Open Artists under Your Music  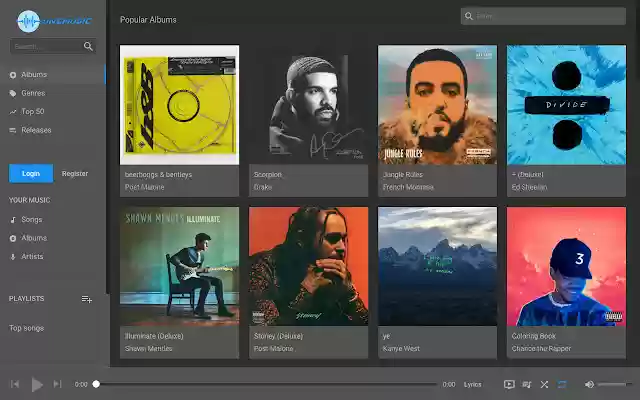click(32, 256)
